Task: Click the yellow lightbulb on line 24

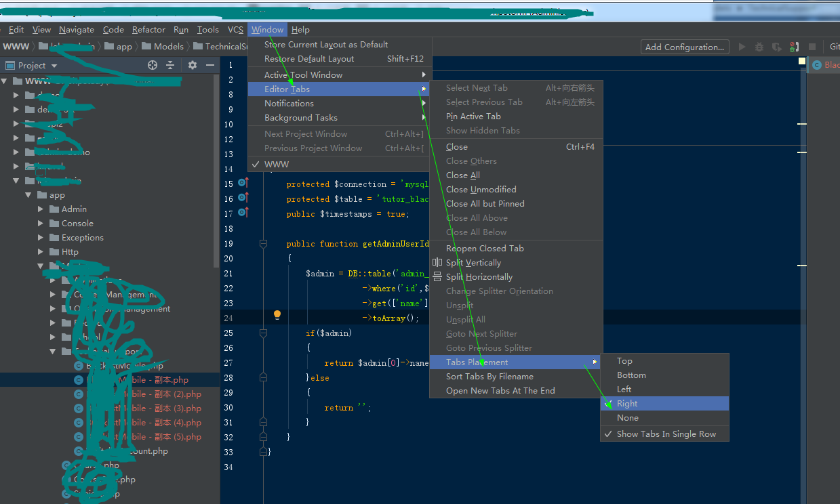Action: [277, 315]
